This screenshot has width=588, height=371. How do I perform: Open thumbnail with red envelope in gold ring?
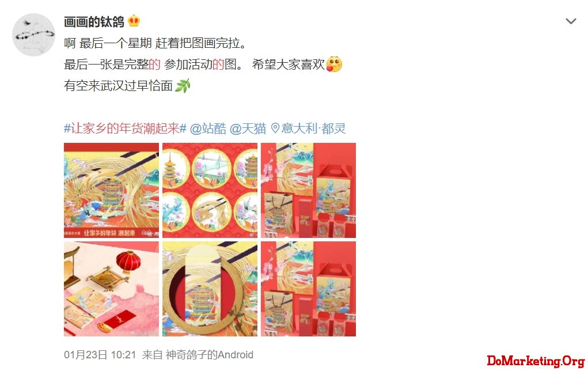coord(210,289)
